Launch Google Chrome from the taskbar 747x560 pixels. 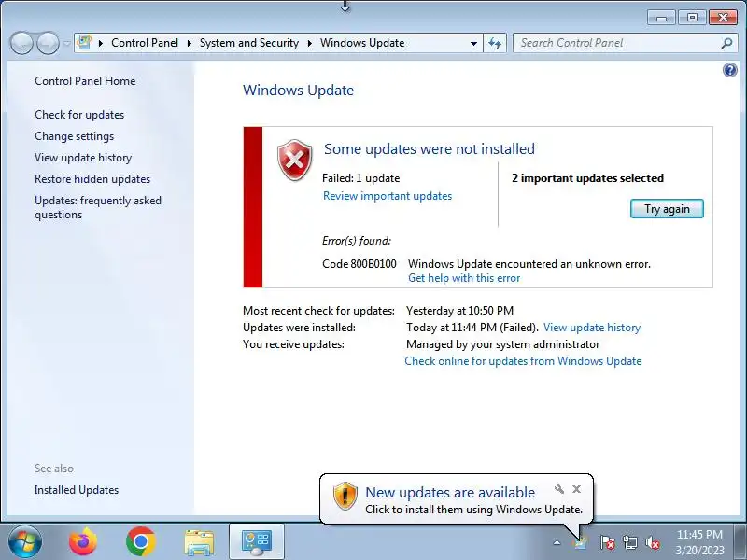[x=141, y=542]
